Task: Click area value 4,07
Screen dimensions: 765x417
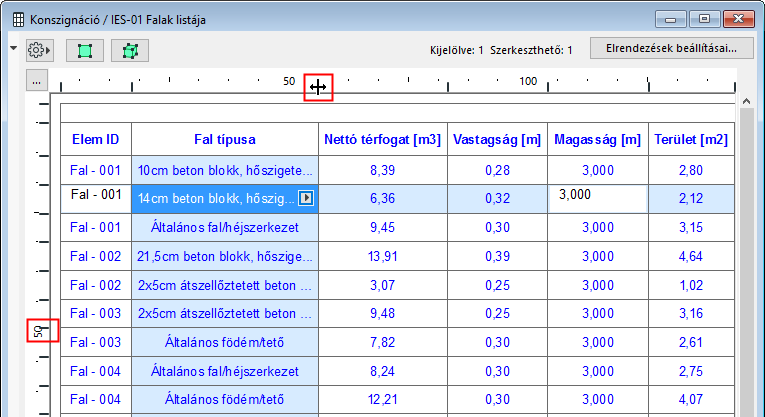Action: [x=691, y=399]
